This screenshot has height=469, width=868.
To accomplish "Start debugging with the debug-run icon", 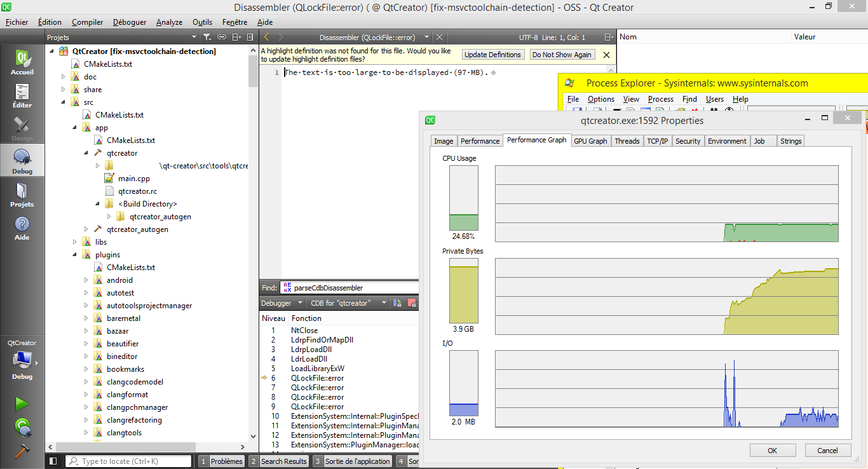I will click(22, 426).
